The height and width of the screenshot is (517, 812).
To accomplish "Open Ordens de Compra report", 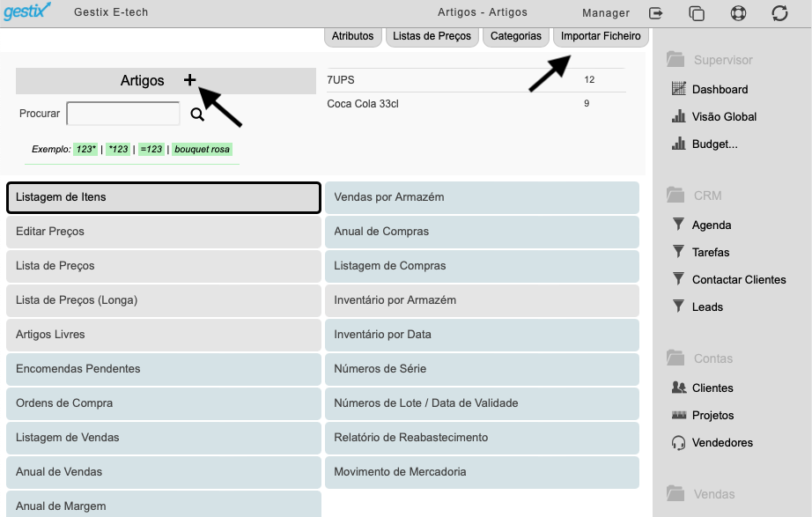I will (164, 403).
